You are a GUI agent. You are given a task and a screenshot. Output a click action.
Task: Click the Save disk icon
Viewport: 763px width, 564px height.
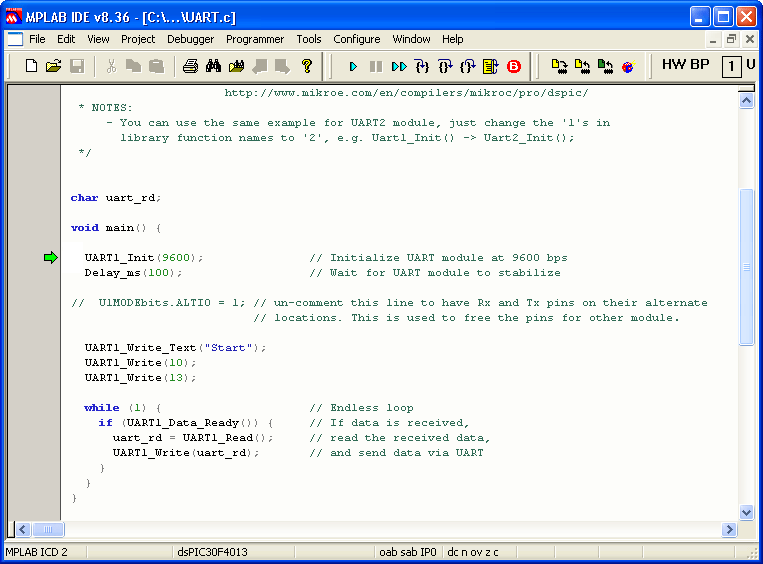[77, 66]
